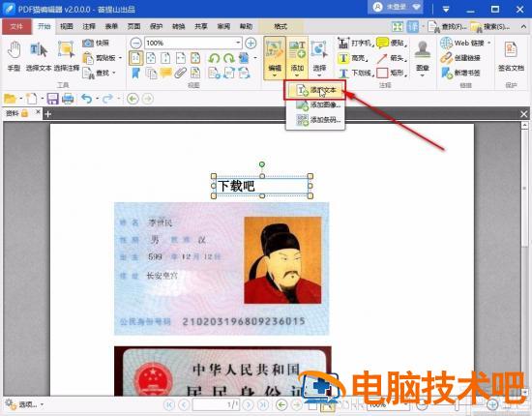Image resolution: width=532 pixels, height=416 pixels.
Task: Click the page number input field
Action: tap(216, 404)
